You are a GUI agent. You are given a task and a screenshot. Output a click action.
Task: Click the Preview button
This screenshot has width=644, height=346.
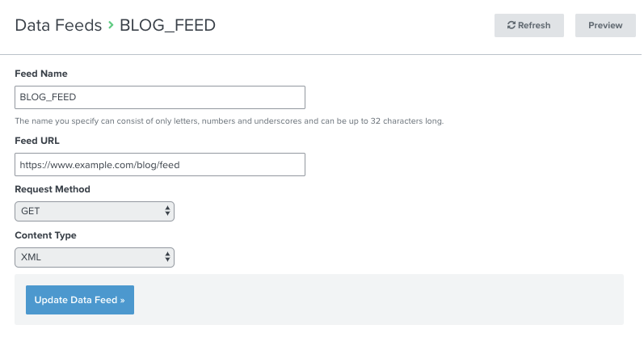click(605, 26)
